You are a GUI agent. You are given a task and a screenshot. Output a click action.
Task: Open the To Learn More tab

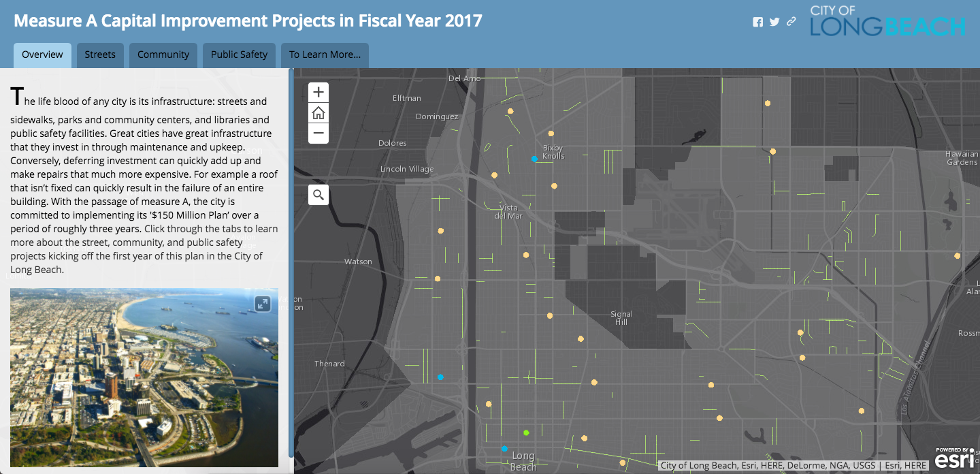coord(325,55)
